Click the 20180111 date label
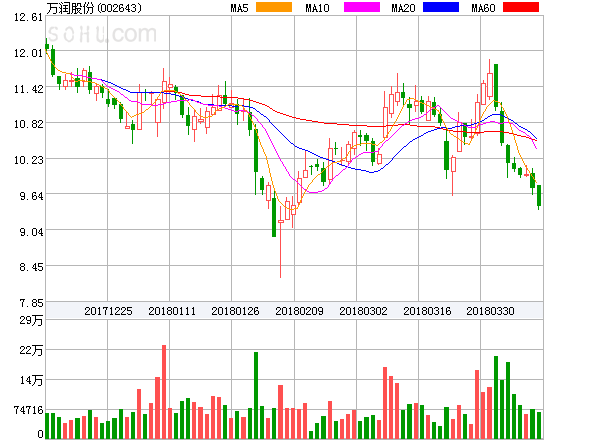Image resolution: width=600 pixels, height=440 pixels. click(x=172, y=311)
